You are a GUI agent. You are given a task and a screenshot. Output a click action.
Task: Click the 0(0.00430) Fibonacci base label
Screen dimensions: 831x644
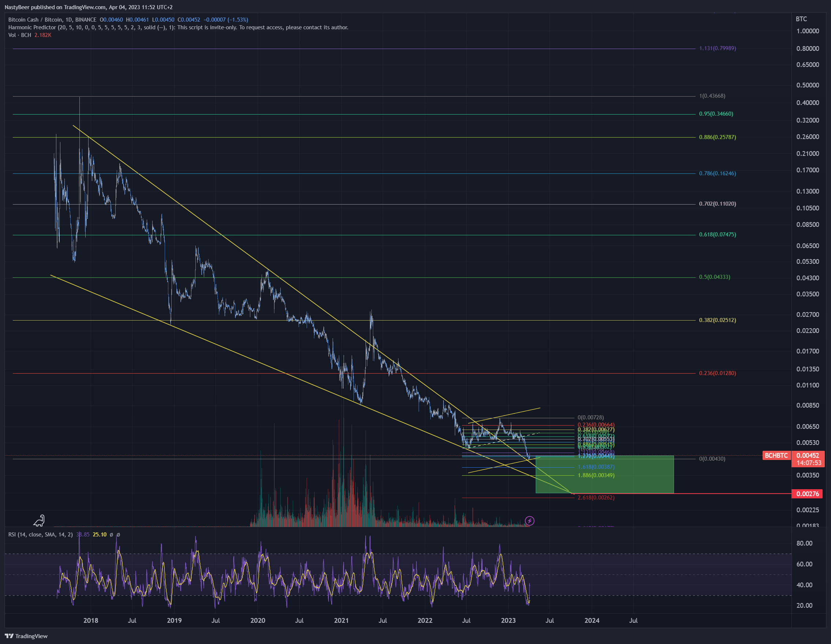click(712, 459)
